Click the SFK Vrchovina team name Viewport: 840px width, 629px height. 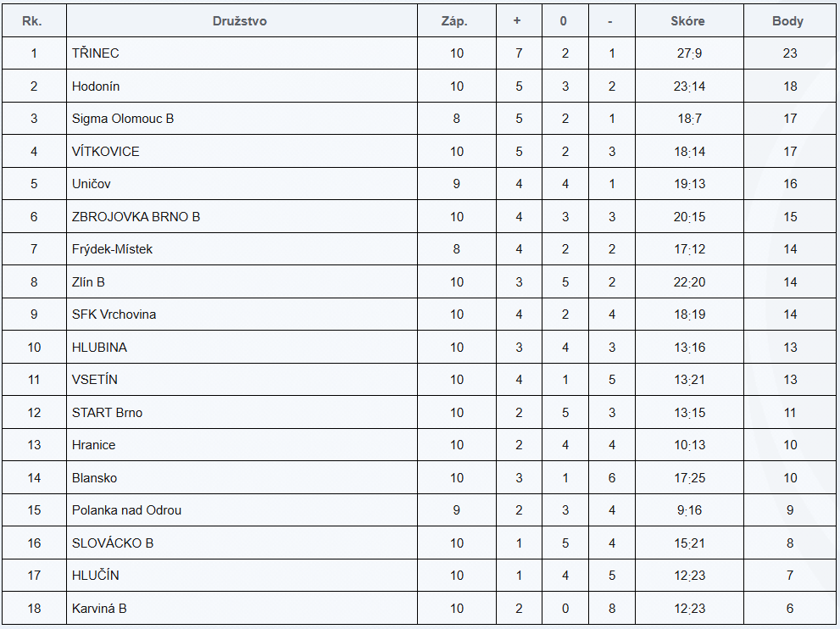[114, 314]
